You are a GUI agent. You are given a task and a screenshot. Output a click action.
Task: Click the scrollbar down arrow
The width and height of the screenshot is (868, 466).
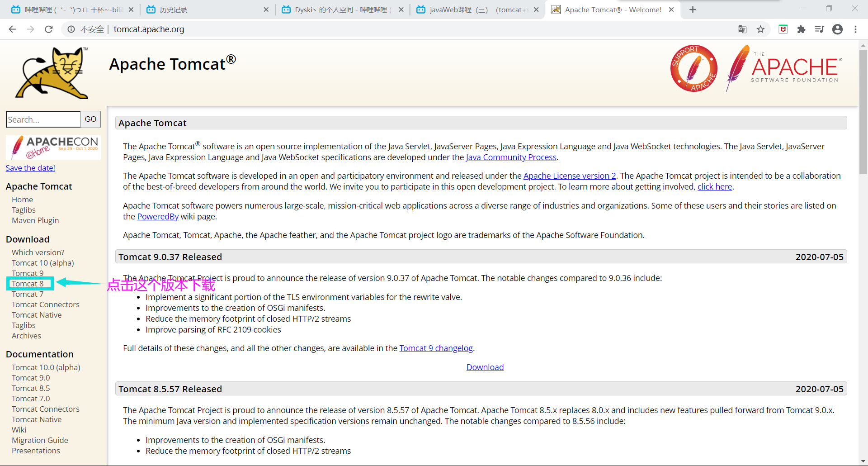tap(863, 461)
